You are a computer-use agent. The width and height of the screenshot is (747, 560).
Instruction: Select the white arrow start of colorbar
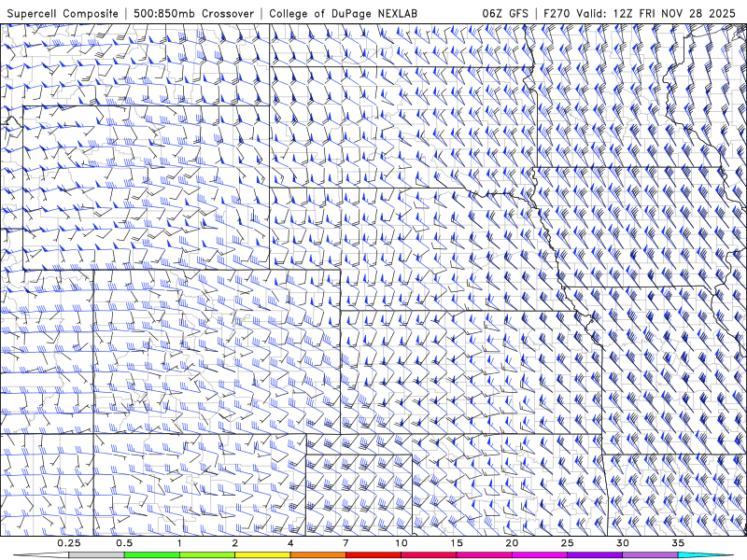(x=41, y=555)
